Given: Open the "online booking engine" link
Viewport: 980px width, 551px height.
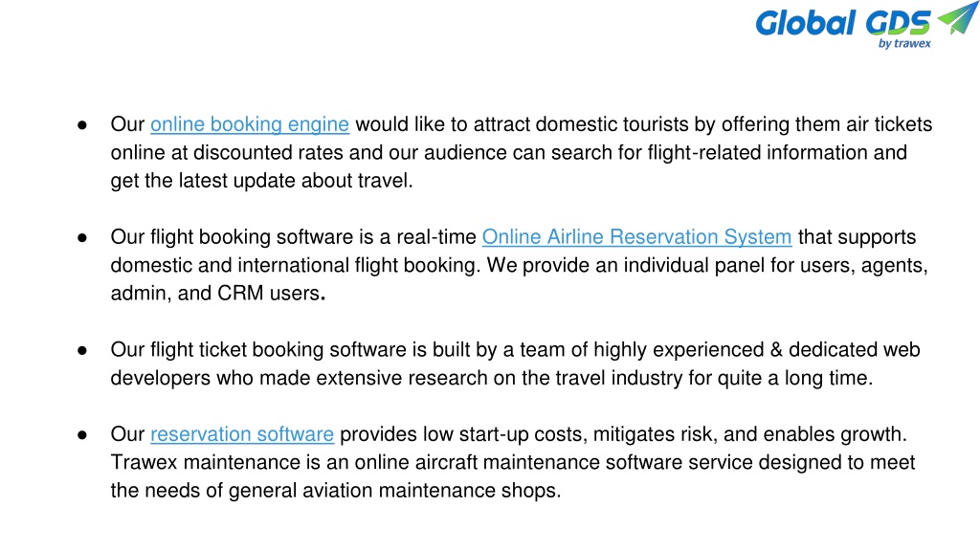Looking at the screenshot, I should click(250, 124).
